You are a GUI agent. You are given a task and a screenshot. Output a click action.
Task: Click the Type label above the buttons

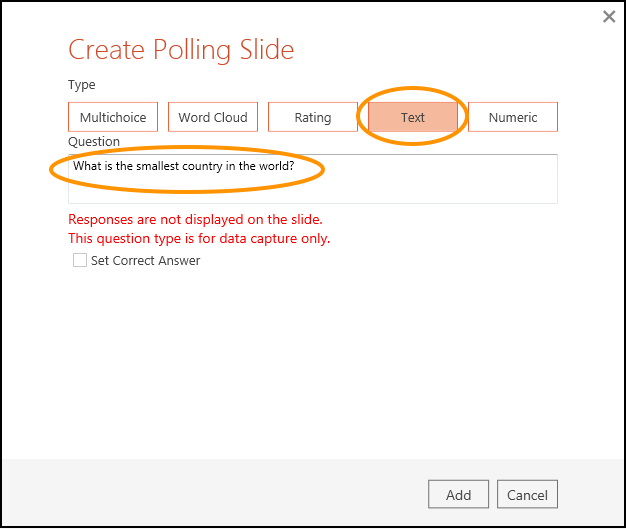point(82,85)
